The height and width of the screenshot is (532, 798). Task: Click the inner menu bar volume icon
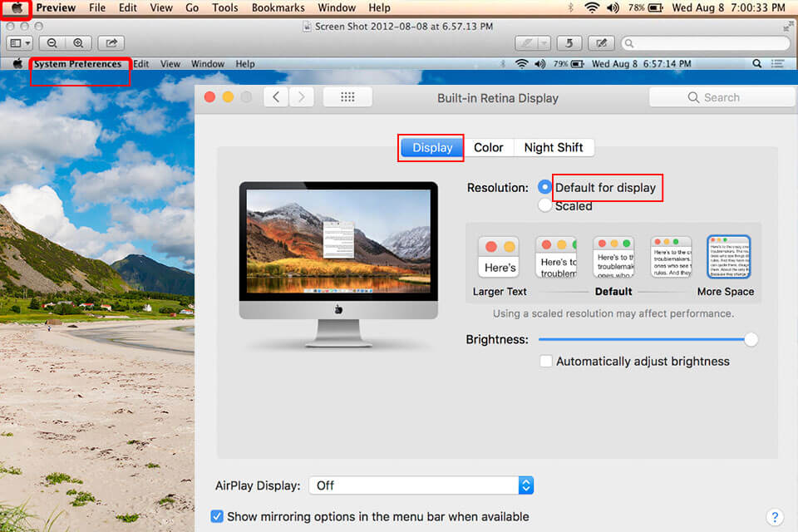pos(540,64)
